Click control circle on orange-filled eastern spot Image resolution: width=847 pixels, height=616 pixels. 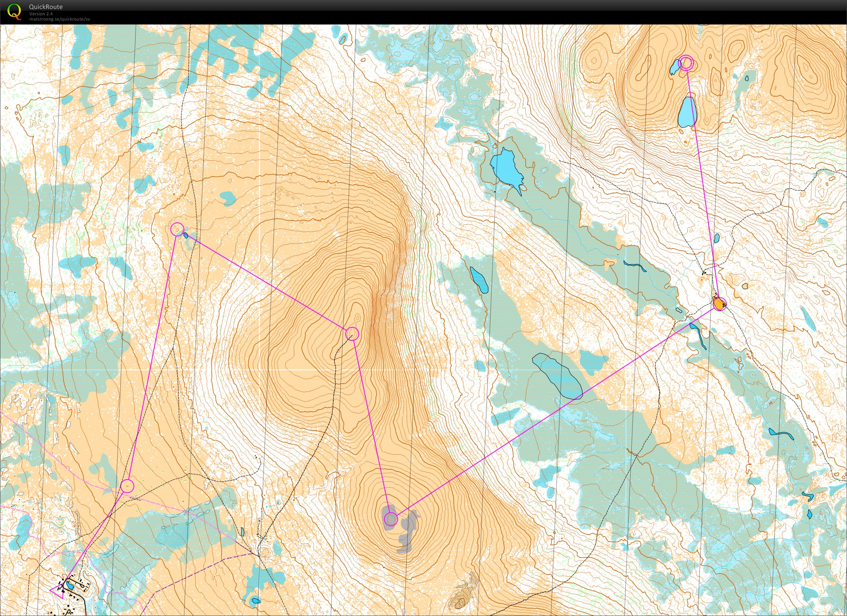click(x=719, y=304)
